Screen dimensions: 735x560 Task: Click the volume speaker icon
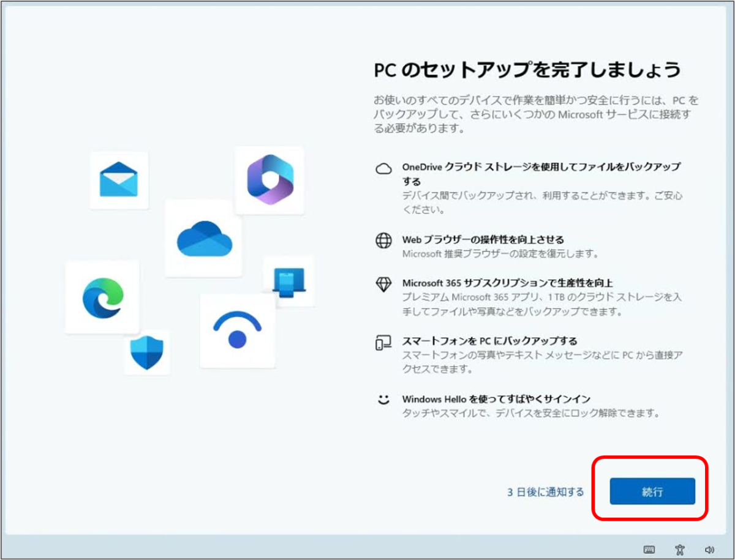click(x=710, y=550)
